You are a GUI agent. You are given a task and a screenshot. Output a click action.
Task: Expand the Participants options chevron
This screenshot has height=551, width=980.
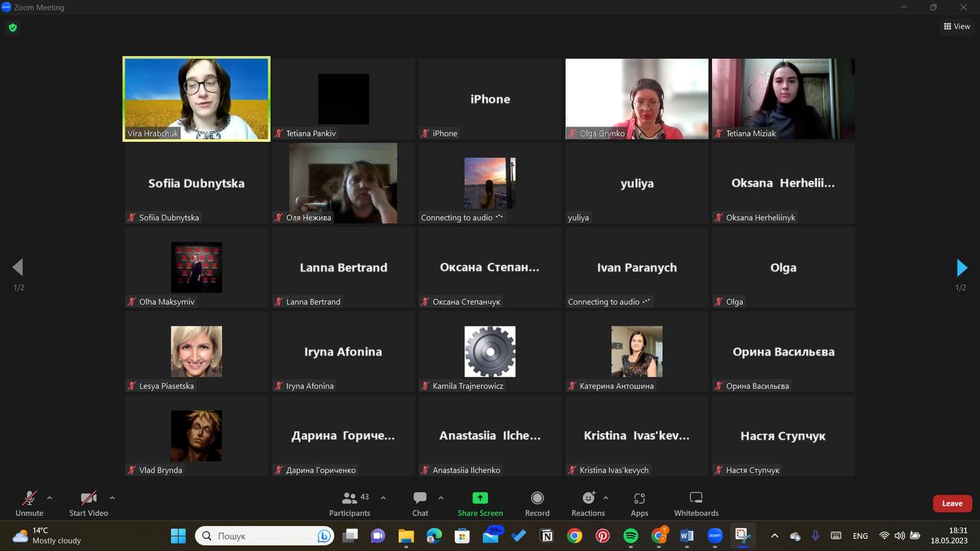[384, 497]
